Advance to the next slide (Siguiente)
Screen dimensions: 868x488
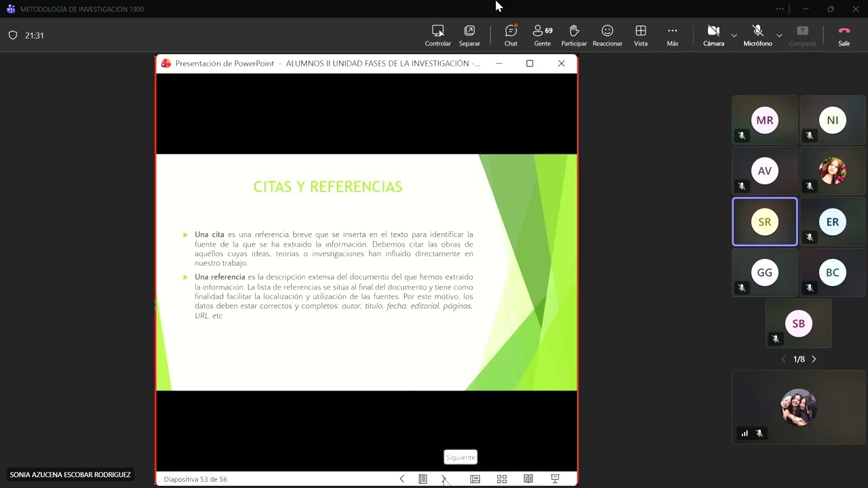444,479
